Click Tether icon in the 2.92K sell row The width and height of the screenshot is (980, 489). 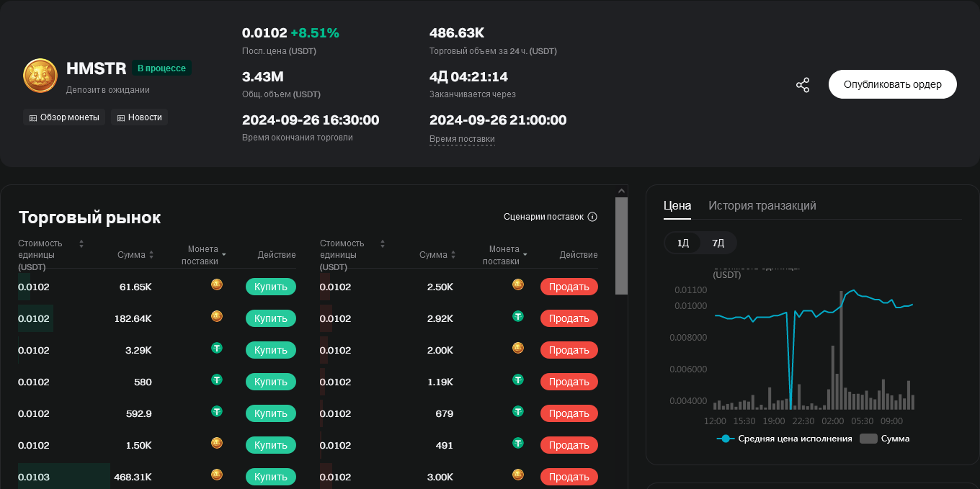coord(518,317)
